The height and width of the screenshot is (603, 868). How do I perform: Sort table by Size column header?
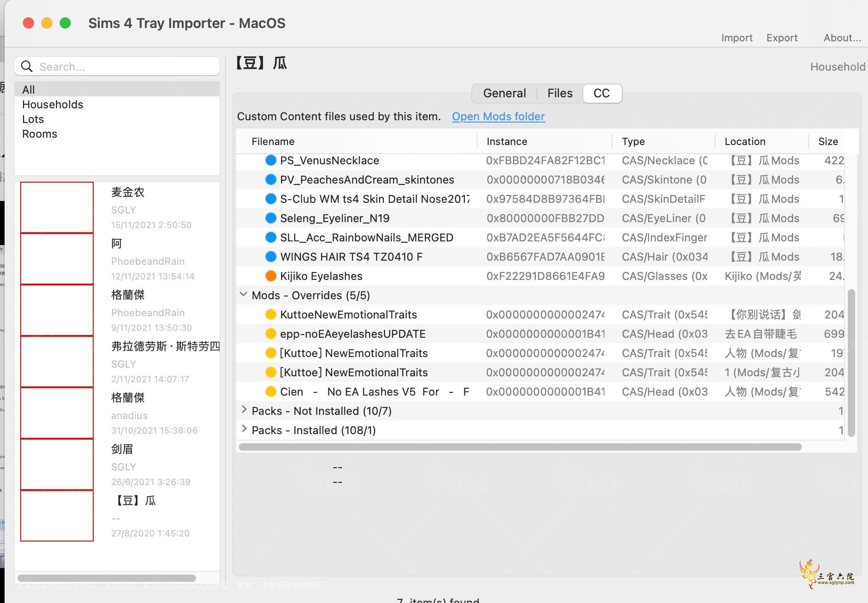coord(828,141)
